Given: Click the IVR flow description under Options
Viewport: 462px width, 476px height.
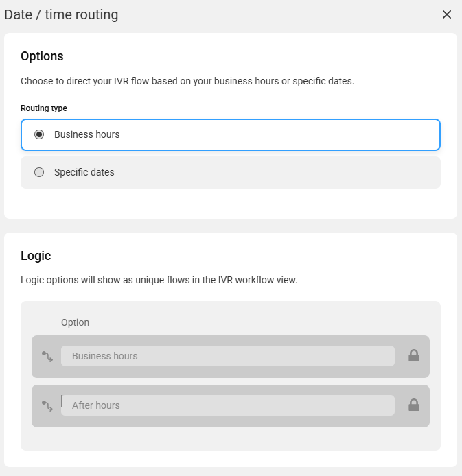Looking at the screenshot, I should (x=187, y=81).
